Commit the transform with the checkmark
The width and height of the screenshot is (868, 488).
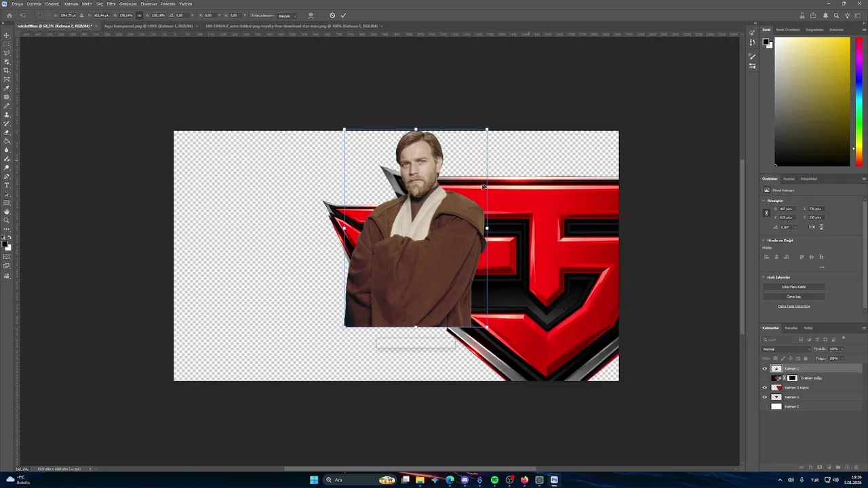(x=343, y=15)
